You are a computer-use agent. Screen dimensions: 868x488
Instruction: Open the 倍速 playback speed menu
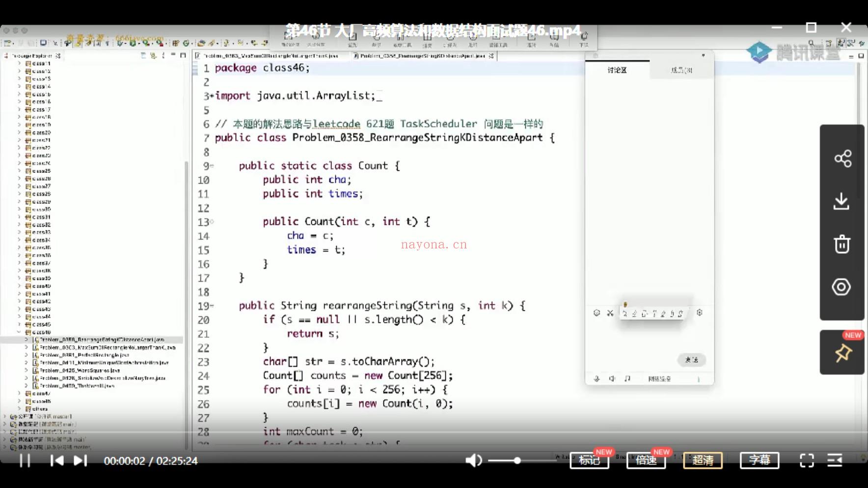pos(646,460)
